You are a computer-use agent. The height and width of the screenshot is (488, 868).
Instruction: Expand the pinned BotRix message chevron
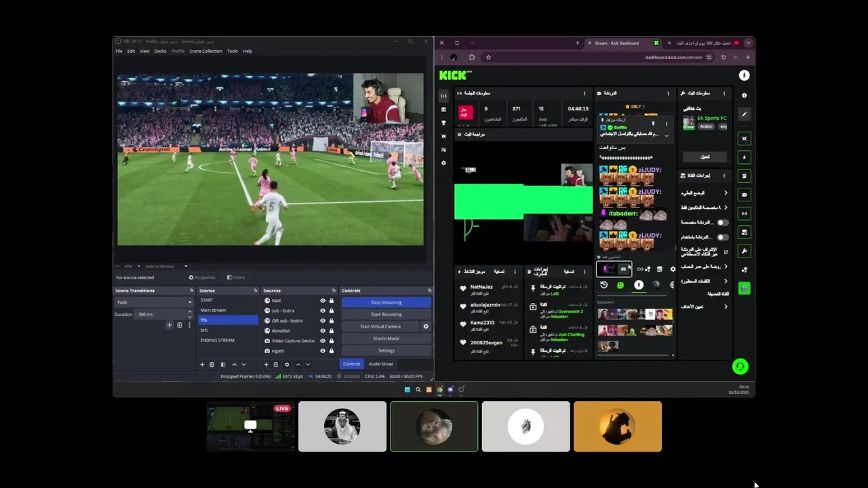pyautogui.click(x=666, y=136)
